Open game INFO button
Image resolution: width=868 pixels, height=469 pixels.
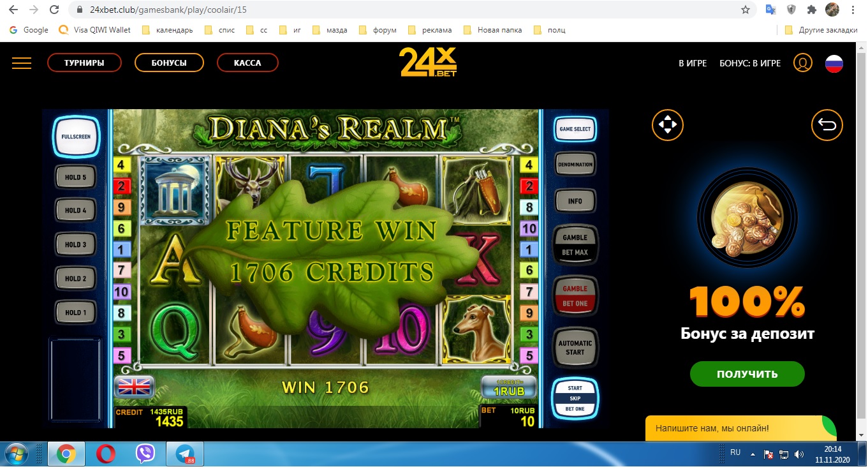click(575, 201)
